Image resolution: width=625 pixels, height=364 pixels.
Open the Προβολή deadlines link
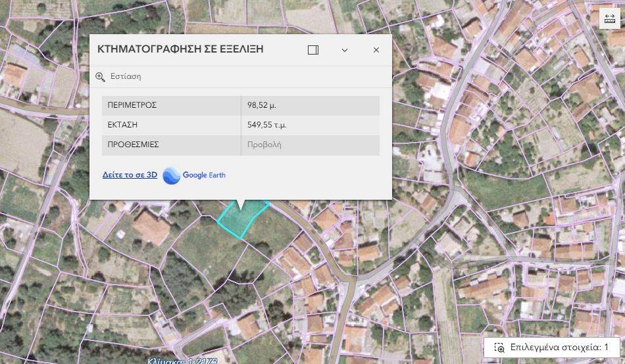264,145
